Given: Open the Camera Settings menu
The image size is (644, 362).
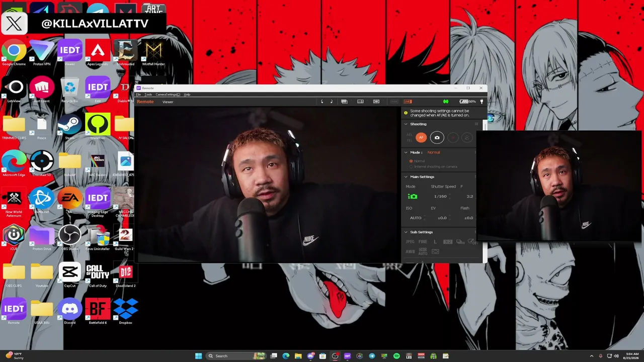Looking at the screenshot, I should pos(168,95).
